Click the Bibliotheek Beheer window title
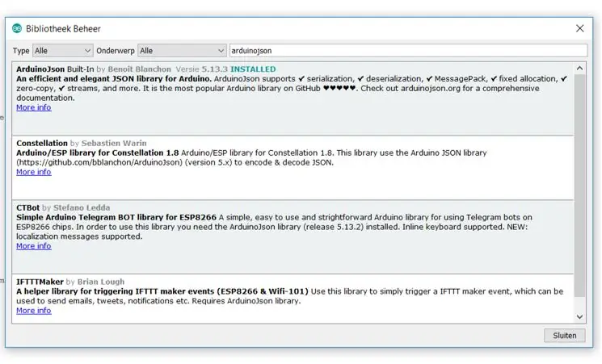This screenshot has width=602, height=364. point(63,29)
